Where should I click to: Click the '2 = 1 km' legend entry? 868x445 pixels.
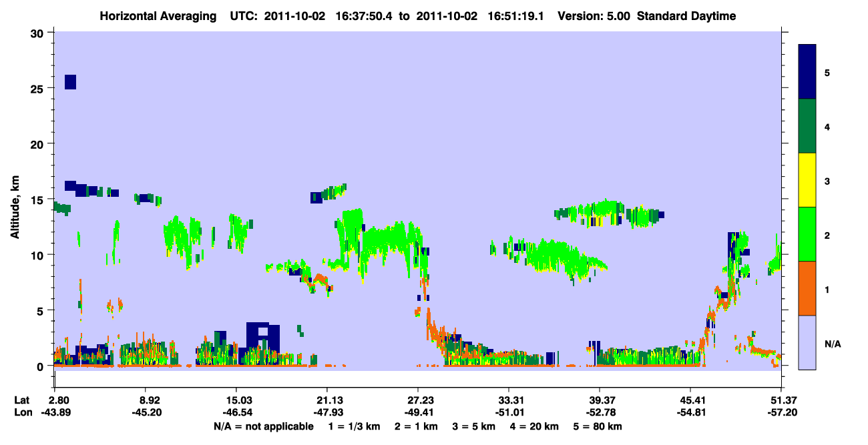pyautogui.click(x=416, y=426)
